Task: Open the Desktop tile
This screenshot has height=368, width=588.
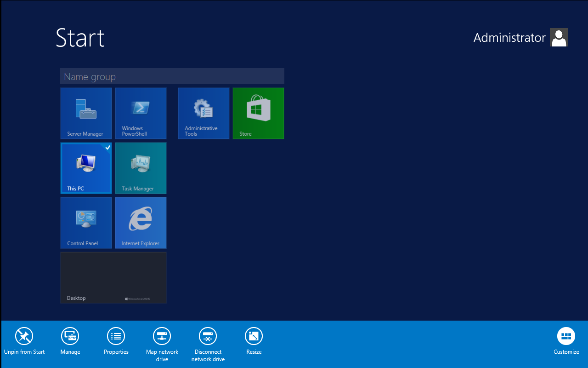Action: (113, 277)
